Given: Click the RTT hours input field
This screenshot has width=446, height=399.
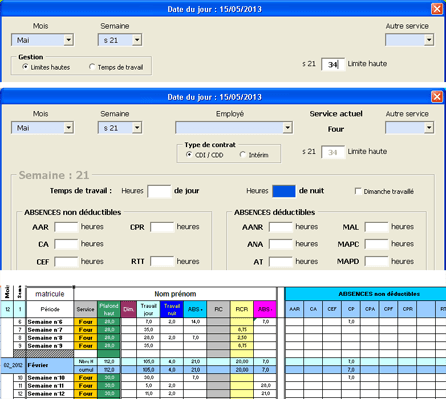Looking at the screenshot, I should click(162, 262).
